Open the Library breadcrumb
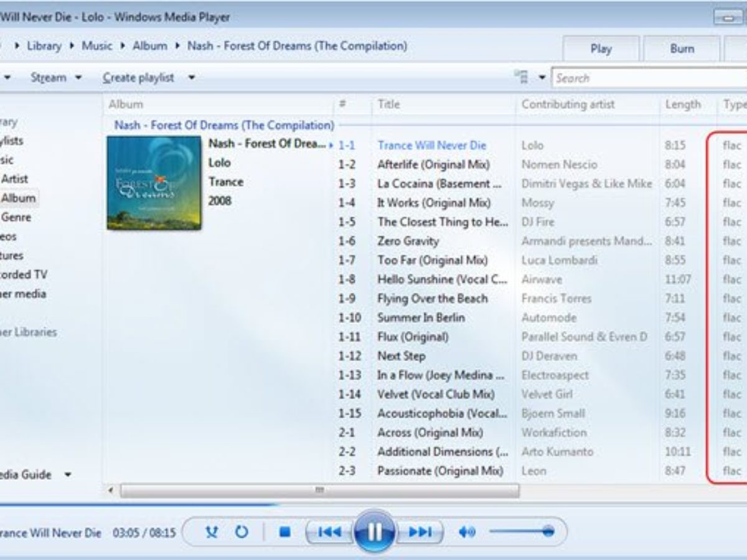 click(x=44, y=45)
